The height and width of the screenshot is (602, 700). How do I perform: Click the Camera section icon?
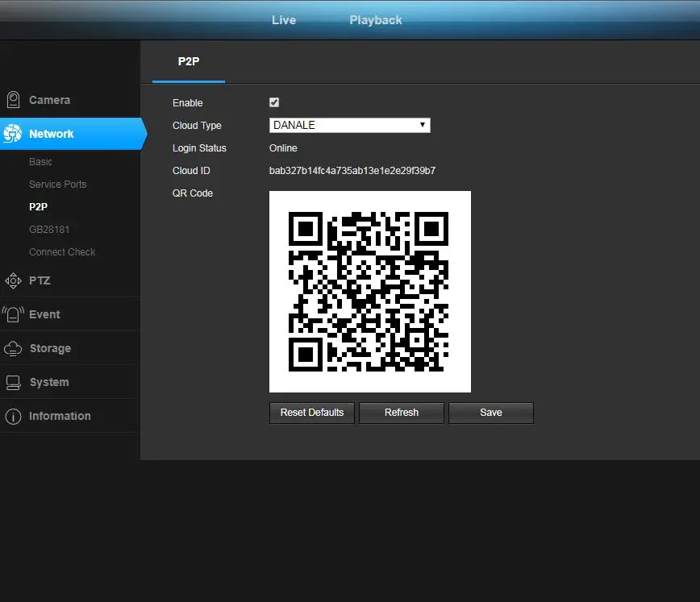point(13,99)
